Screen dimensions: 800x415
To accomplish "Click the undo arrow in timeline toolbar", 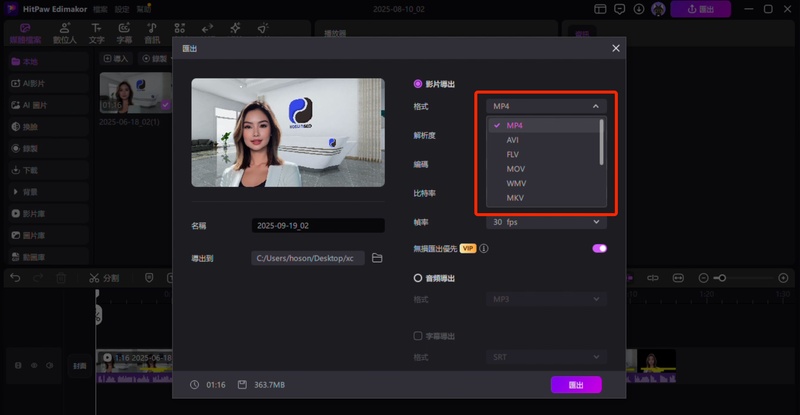I will (14, 277).
